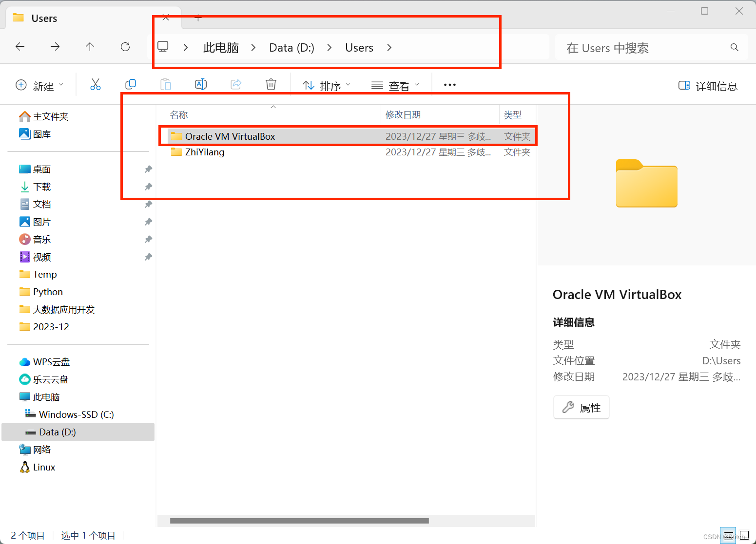The width and height of the screenshot is (756, 544).
Task: Click the search magnifier icon
Action: click(735, 47)
